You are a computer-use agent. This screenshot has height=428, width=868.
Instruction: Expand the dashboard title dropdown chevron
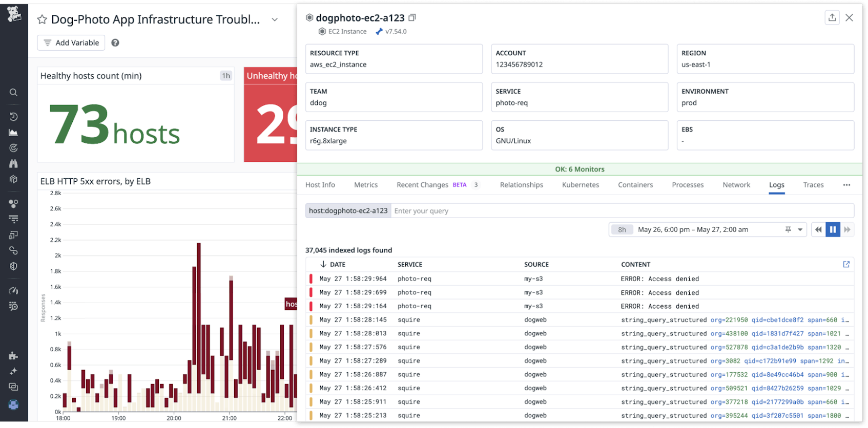pos(275,20)
